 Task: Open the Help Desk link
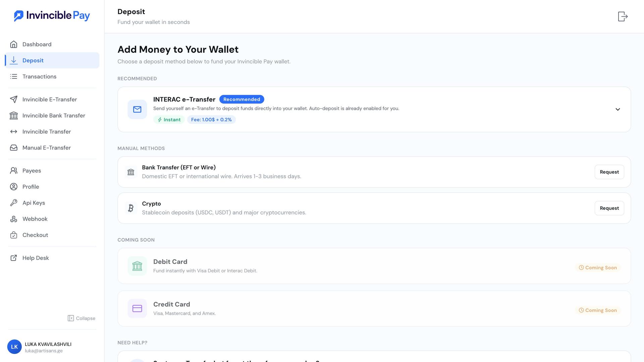coord(52,258)
